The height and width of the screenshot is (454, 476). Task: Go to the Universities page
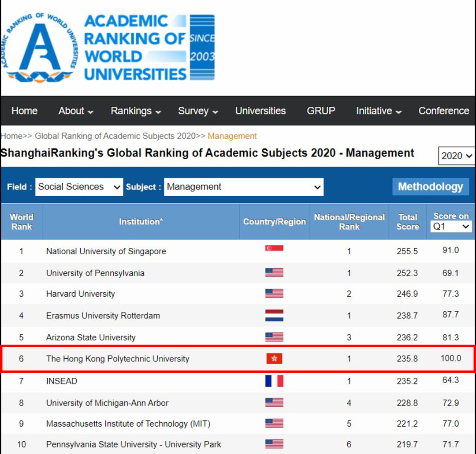click(x=260, y=111)
